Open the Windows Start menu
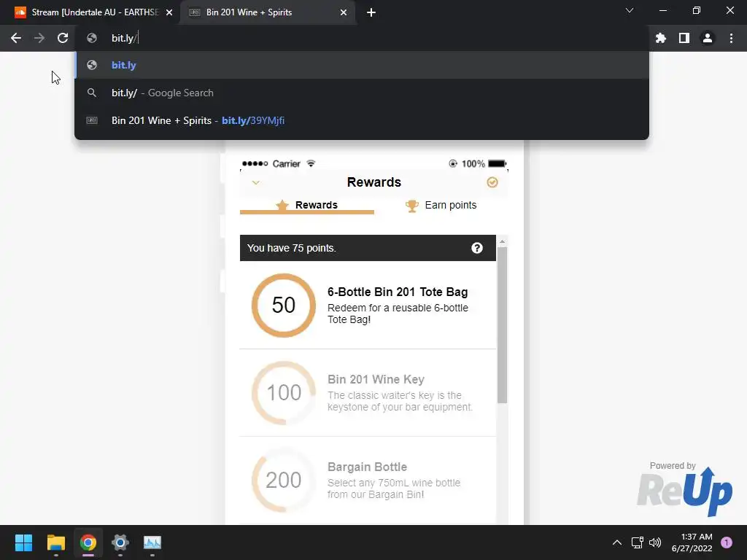The width and height of the screenshot is (747, 560). click(x=23, y=542)
